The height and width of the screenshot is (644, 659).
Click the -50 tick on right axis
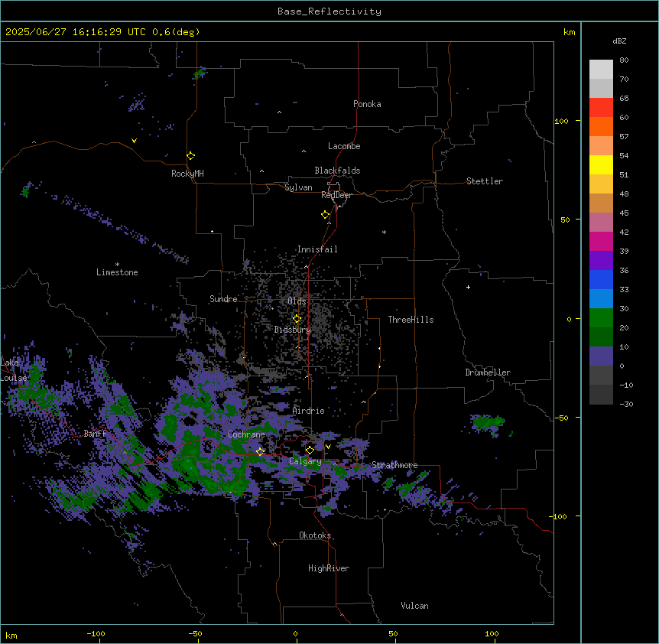click(x=561, y=418)
